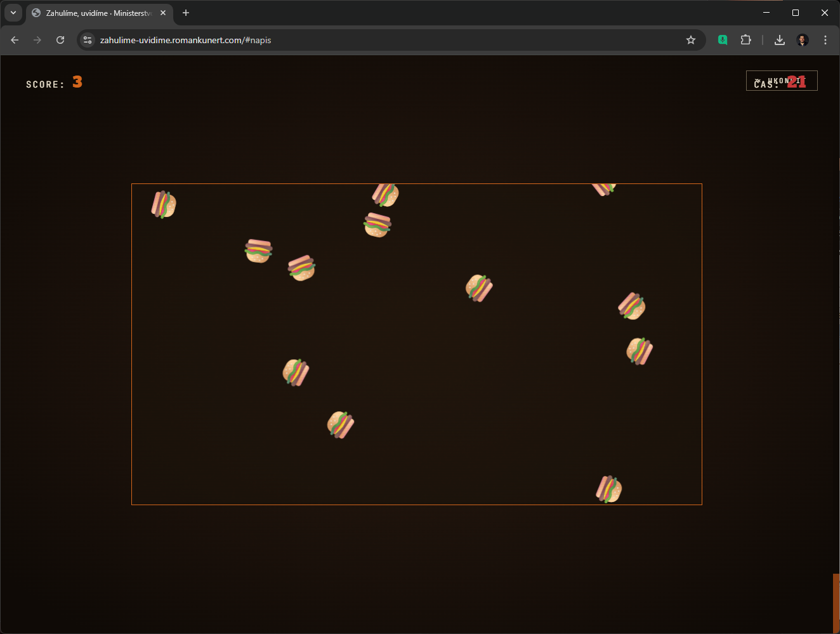Tap the lone burger in the middle of the game area

[479, 288]
